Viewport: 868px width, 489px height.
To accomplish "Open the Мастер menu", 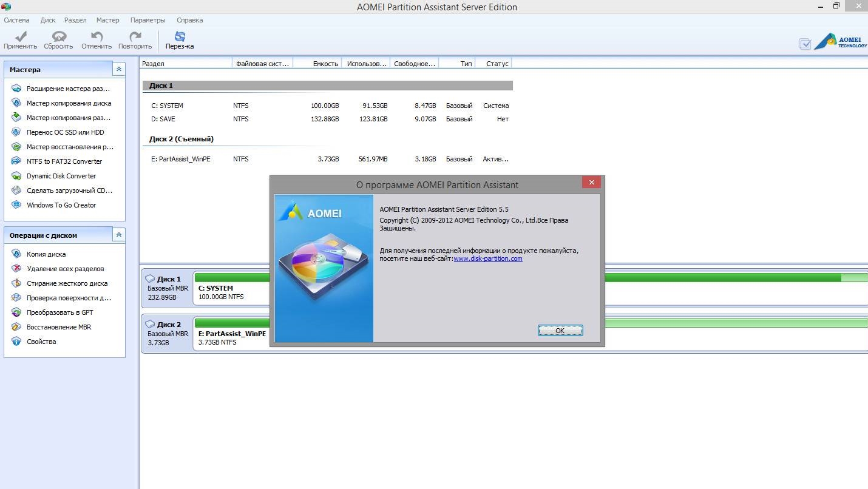I will (107, 20).
